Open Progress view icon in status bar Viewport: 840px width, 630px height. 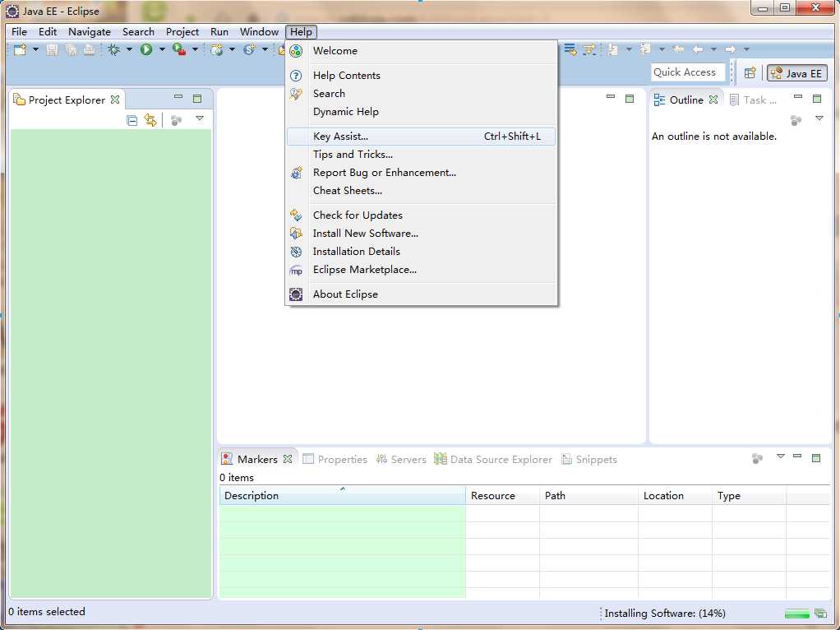820,613
